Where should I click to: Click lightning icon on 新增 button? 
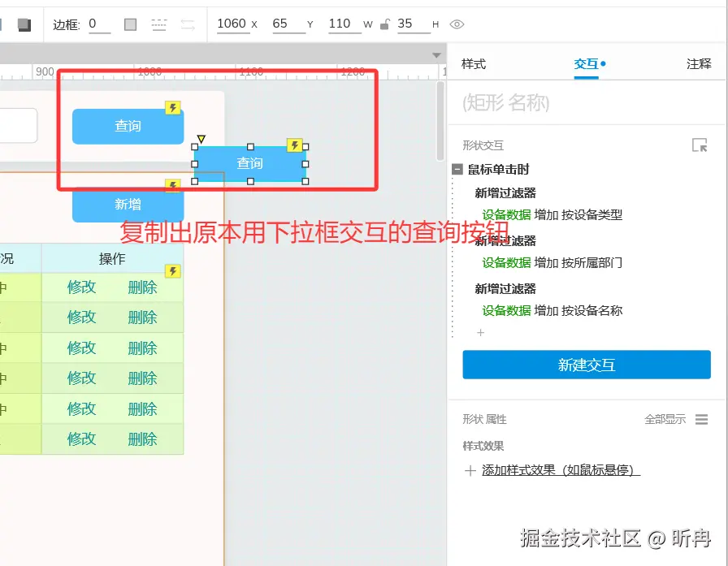tap(173, 186)
